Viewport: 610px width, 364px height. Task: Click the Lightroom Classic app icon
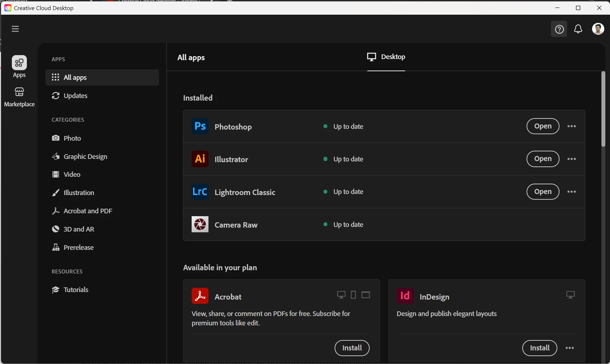click(x=200, y=192)
